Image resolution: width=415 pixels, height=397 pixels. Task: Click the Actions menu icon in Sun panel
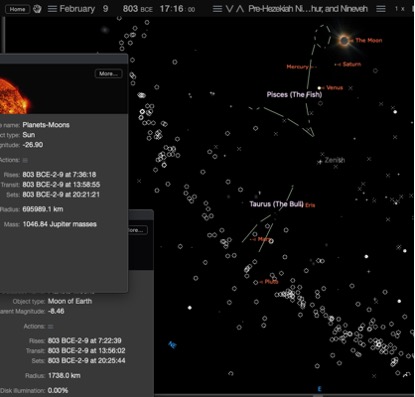tap(25, 160)
